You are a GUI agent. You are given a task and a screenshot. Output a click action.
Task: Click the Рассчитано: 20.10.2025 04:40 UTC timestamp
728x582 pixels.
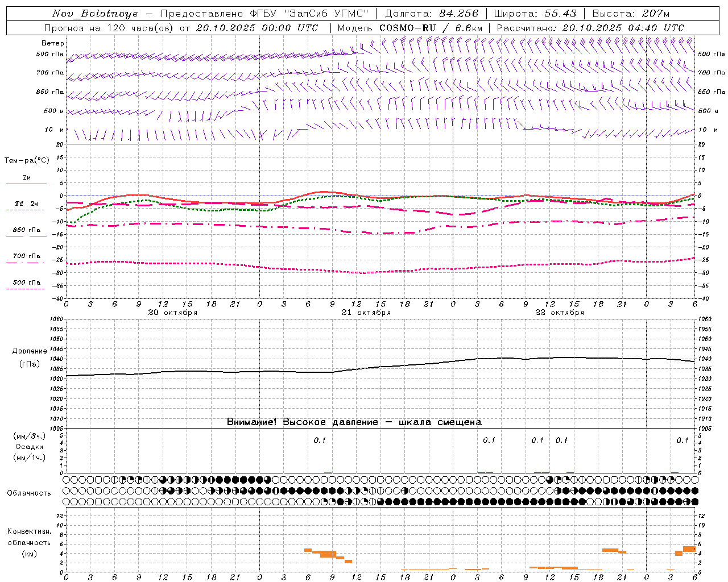pyautogui.click(x=590, y=28)
